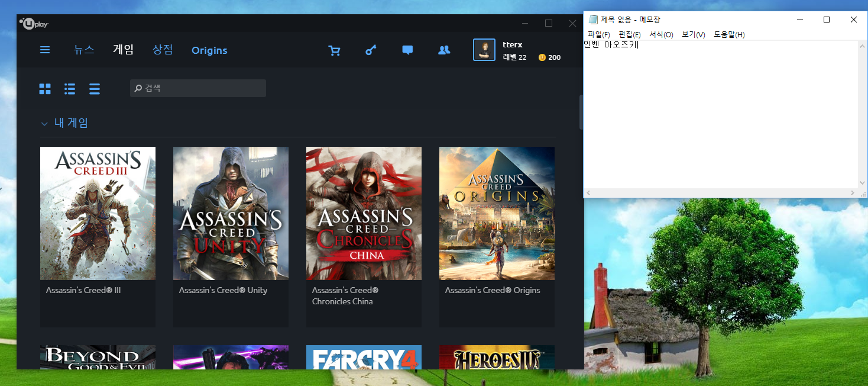Image resolution: width=868 pixels, height=386 pixels.
Task: Click the 내 게임 section heading
Action: click(x=72, y=123)
